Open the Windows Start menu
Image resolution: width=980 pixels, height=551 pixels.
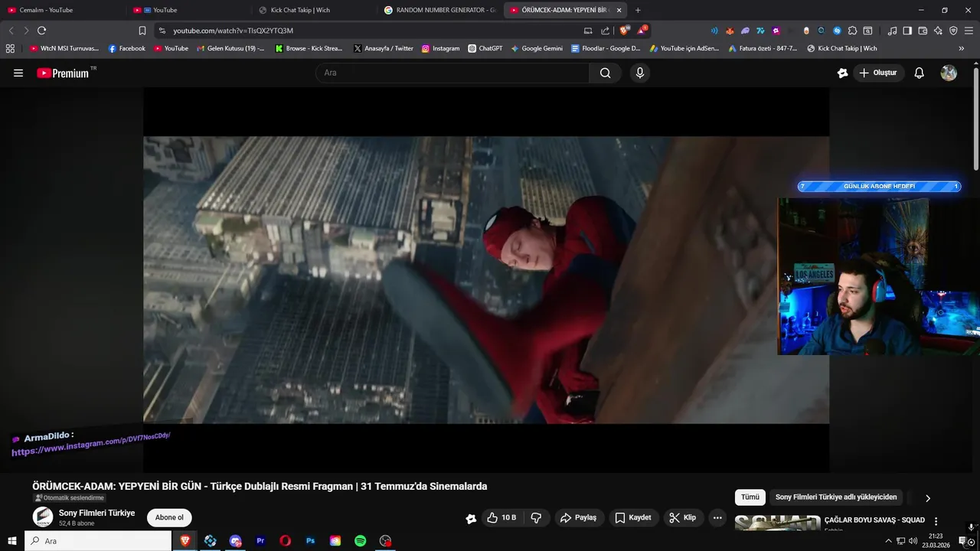point(12,541)
